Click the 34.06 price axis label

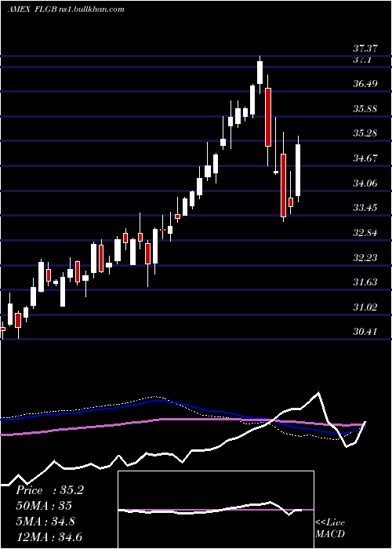click(x=365, y=183)
